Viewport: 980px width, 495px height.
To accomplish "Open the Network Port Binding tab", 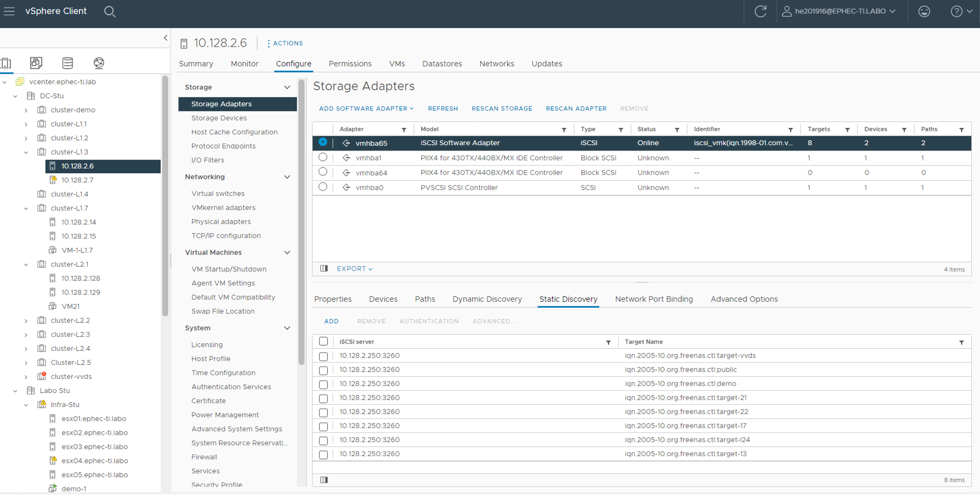I will pos(654,299).
